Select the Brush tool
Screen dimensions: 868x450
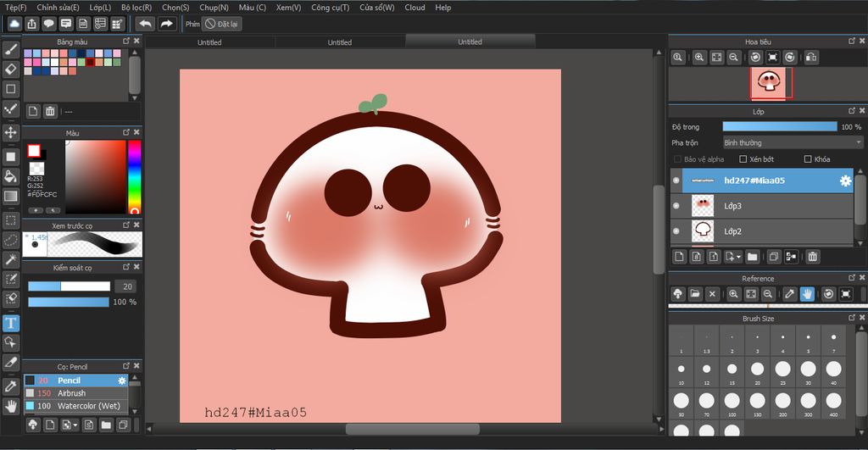pyautogui.click(x=10, y=49)
